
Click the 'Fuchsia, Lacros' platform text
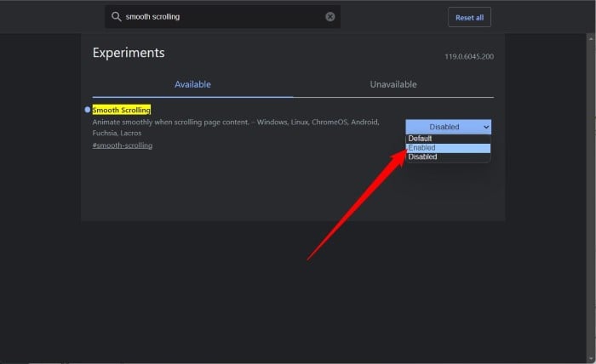117,134
